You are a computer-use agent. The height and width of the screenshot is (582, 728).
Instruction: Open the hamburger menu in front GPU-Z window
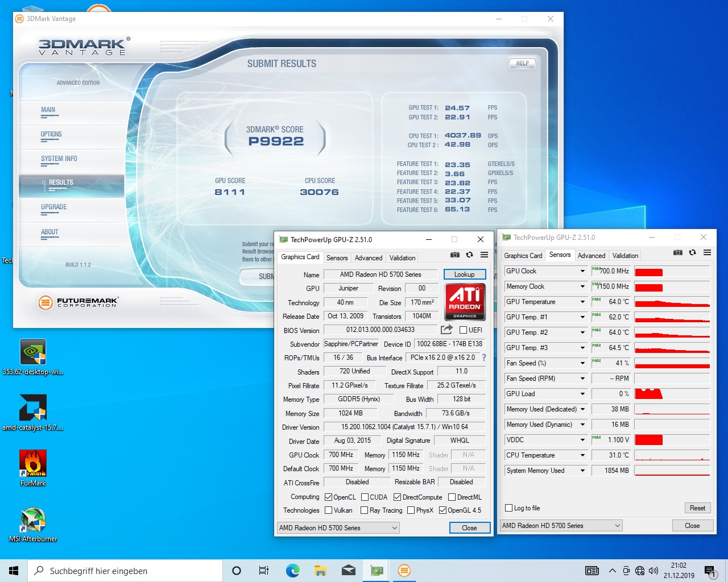click(x=484, y=255)
